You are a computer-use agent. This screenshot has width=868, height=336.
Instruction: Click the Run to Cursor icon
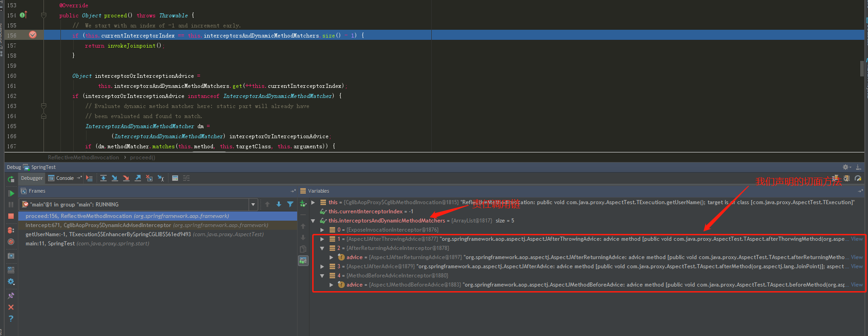[161, 178]
